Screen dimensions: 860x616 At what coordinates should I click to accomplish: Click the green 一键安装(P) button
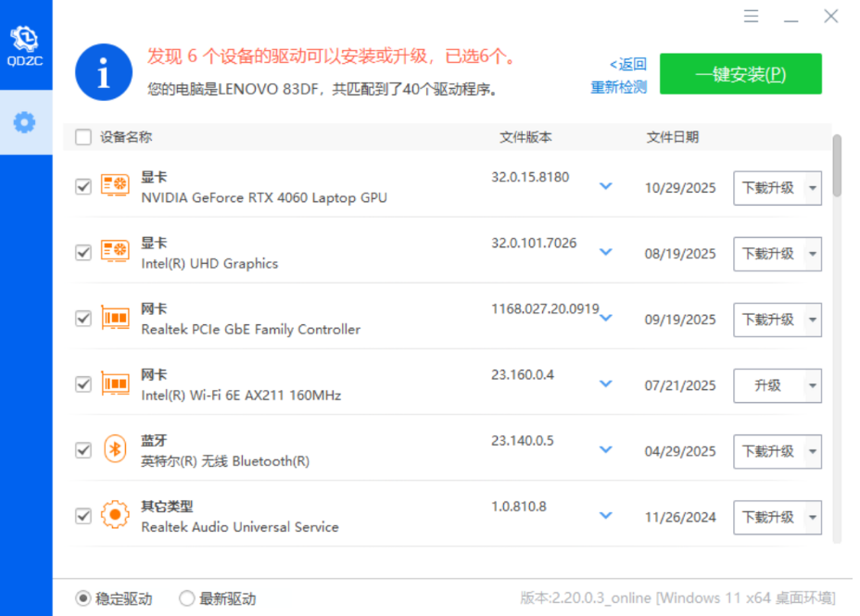click(x=740, y=73)
